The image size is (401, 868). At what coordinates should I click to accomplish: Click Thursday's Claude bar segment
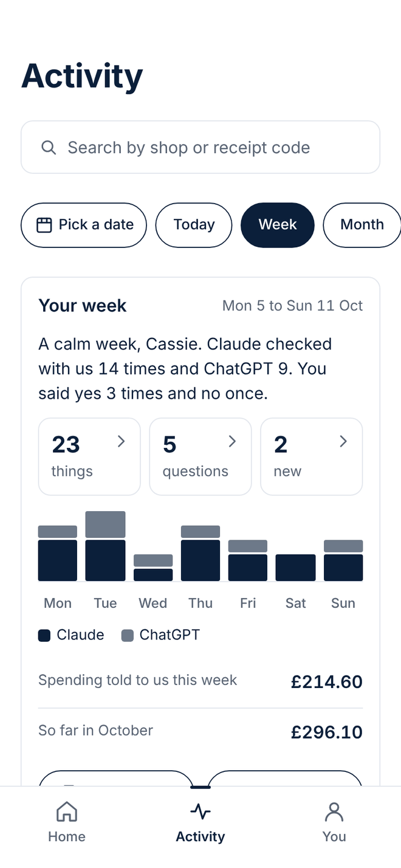coord(200,560)
